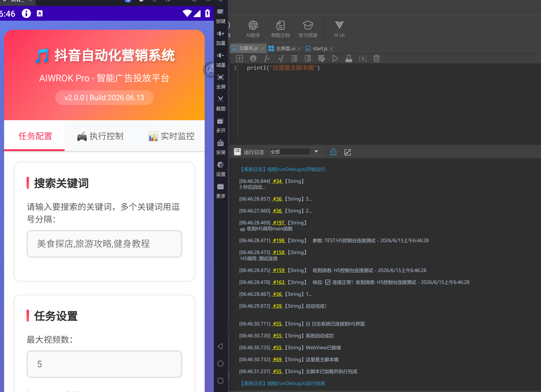Click the comment /* icon in editor toolbar
This screenshot has height=392, width=541.
point(267,59)
